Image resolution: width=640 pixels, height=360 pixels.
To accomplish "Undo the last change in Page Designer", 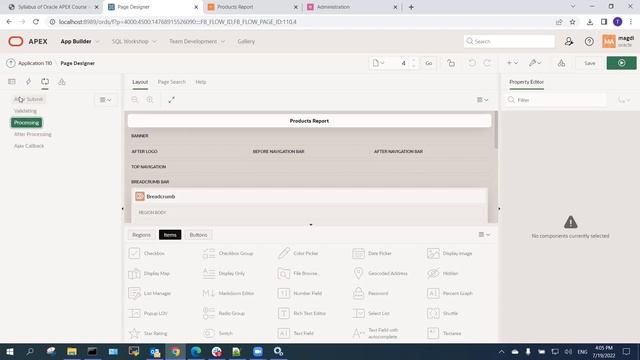I will click(x=472, y=63).
